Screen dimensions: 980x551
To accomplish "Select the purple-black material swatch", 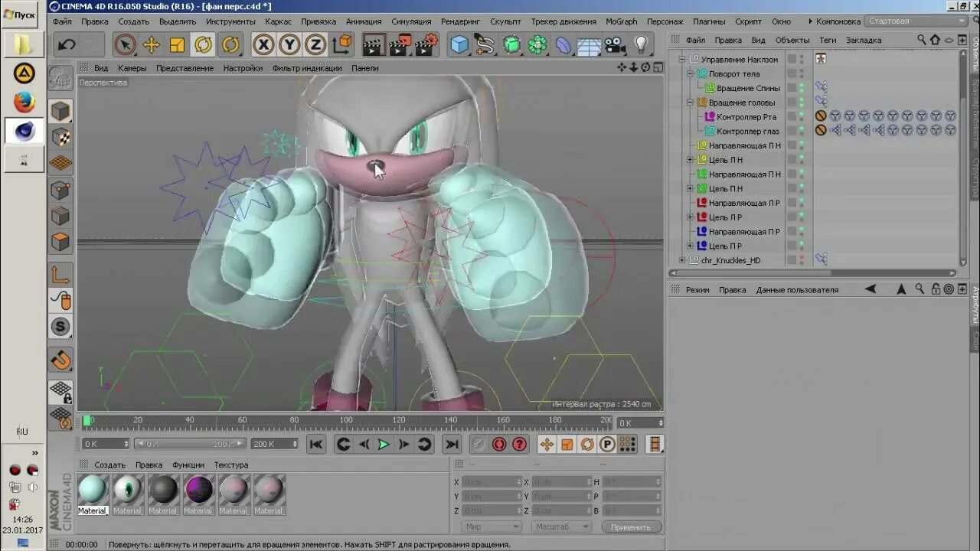I will click(x=198, y=490).
